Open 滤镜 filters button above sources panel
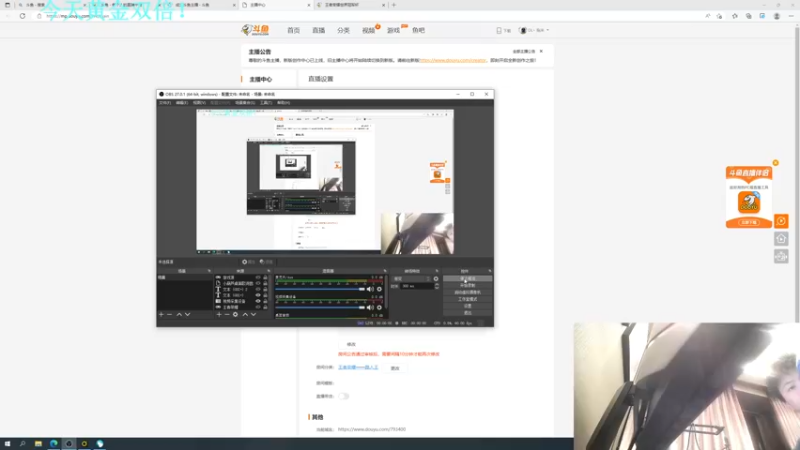The height and width of the screenshot is (450, 800). [266, 262]
